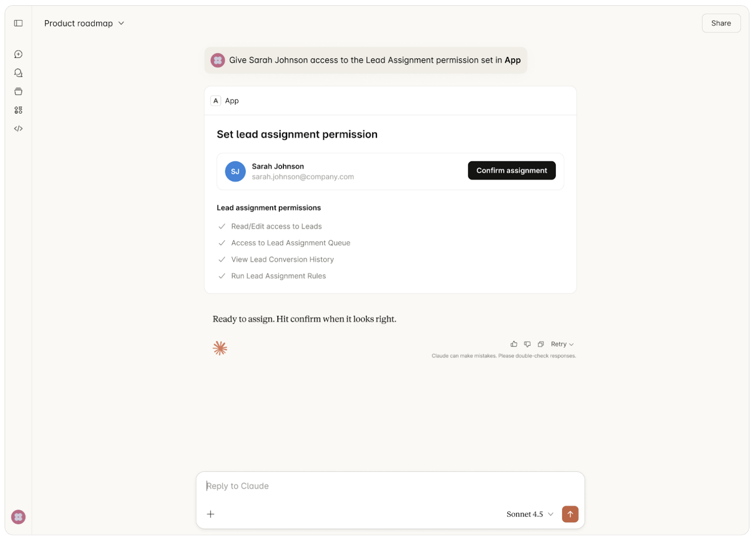Toggle the sidebar panel open
Image resolution: width=756 pixels, height=541 pixels.
[x=18, y=23]
